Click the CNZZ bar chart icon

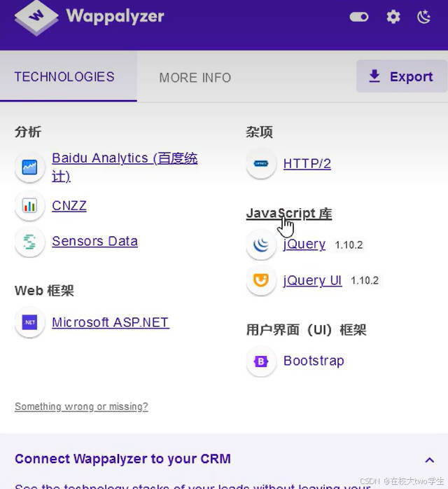pos(29,206)
